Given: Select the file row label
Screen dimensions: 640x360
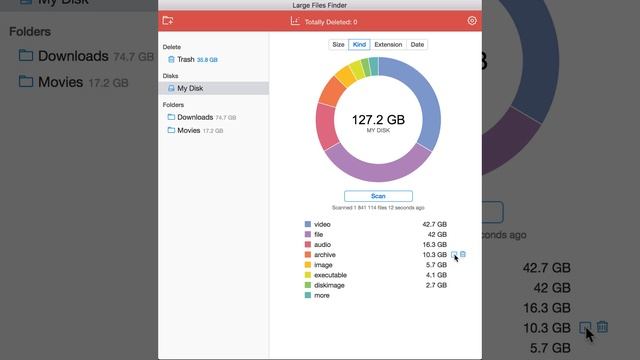Looking at the screenshot, I should tap(318, 234).
